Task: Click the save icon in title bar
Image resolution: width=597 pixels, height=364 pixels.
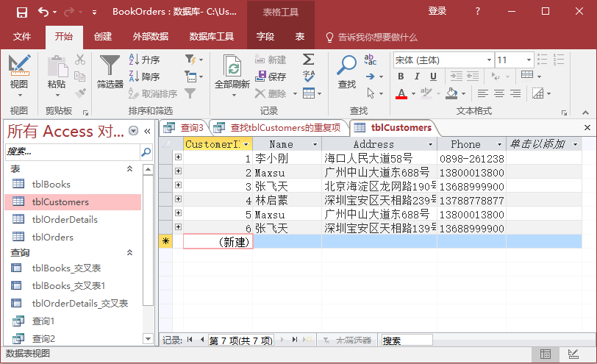Action: [x=22, y=12]
